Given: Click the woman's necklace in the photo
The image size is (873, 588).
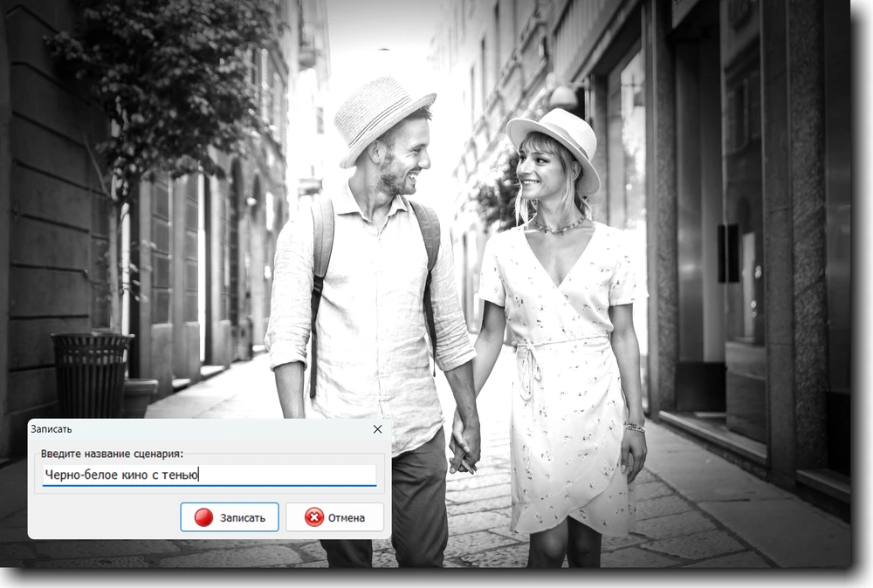Looking at the screenshot, I should pos(560,227).
